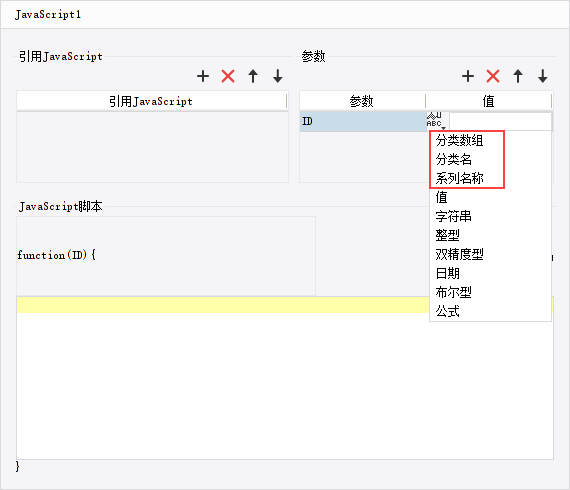The image size is (570, 490).
Task: Select 整型 type option
Action: (447, 235)
